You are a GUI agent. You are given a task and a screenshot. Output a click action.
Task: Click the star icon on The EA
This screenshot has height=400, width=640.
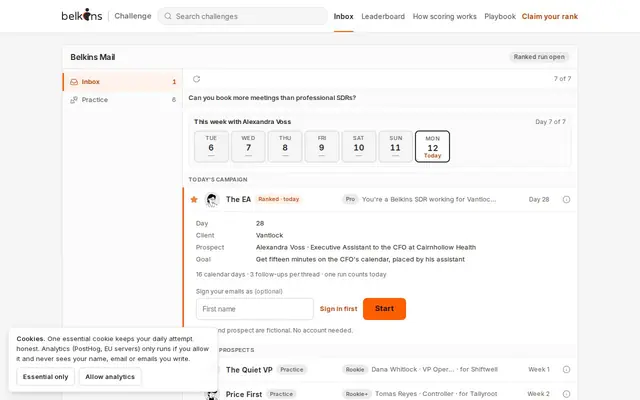(194, 200)
